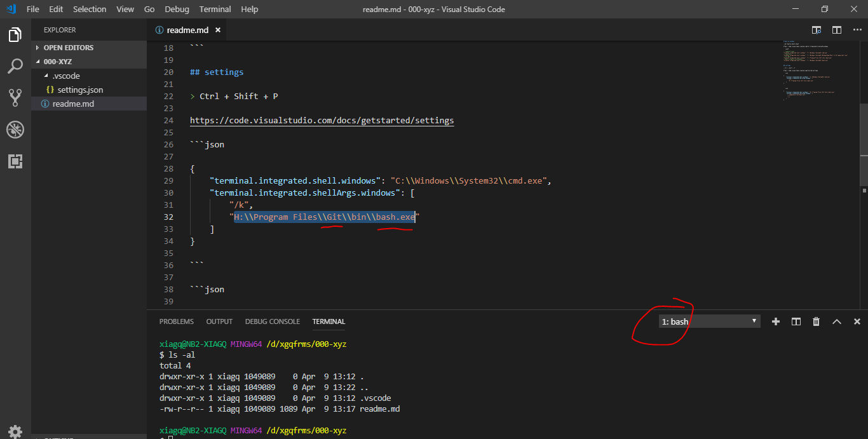The height and width of the screenshot is (439, 868).
Task: Open the Manage gear icon
Action: [15, 431]
